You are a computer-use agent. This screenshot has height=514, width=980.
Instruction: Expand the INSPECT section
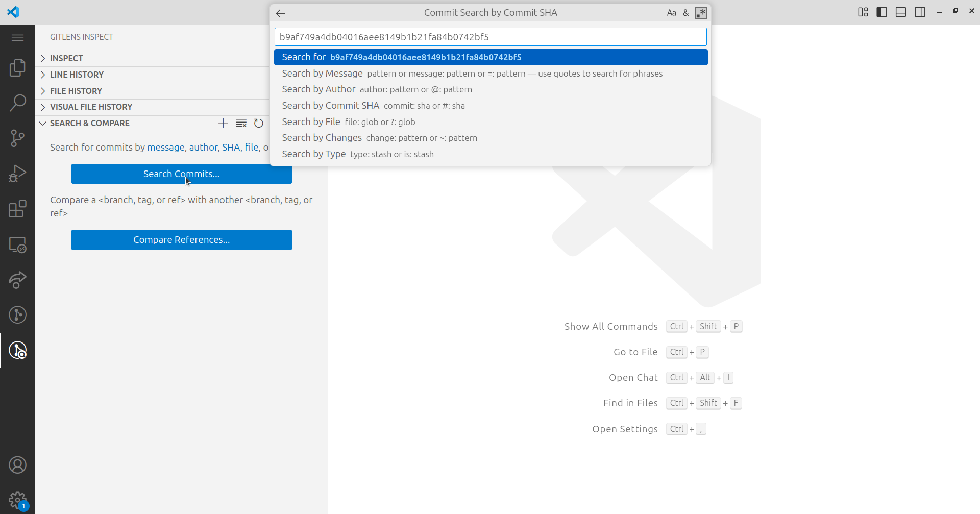pos(66,58)
